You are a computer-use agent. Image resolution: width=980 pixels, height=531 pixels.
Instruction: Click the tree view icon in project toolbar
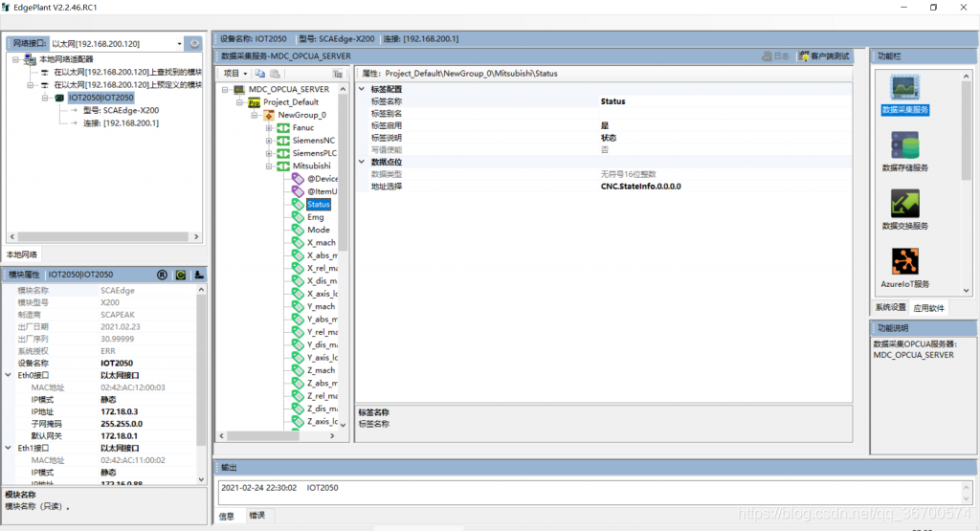coord(338,73)
